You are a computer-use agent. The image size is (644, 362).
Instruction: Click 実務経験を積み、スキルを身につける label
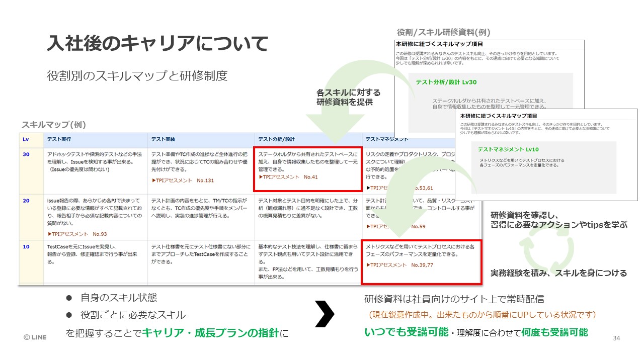[x=558, y=273]
